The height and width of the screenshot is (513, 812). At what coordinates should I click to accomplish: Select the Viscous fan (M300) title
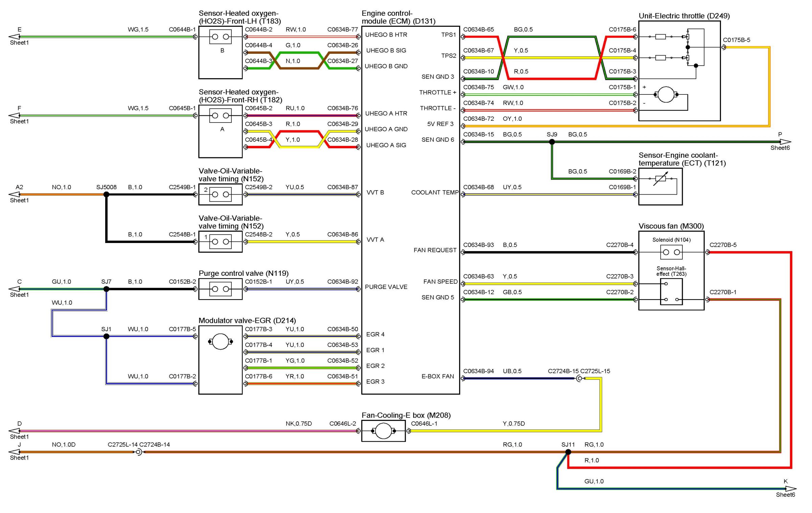[x=671, y=226]
